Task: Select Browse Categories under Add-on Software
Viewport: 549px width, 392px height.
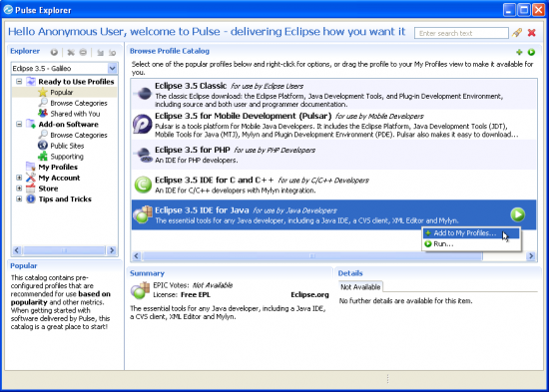Action: [x=79, y=135]
